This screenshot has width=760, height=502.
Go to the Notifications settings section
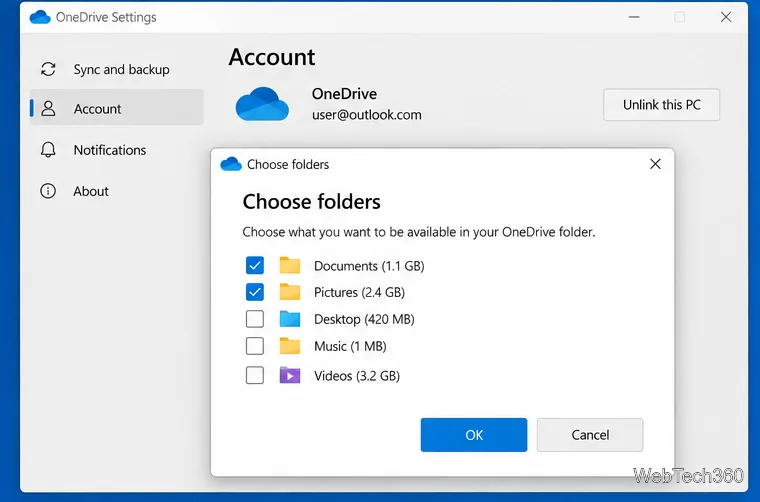(x=117, y=150)
